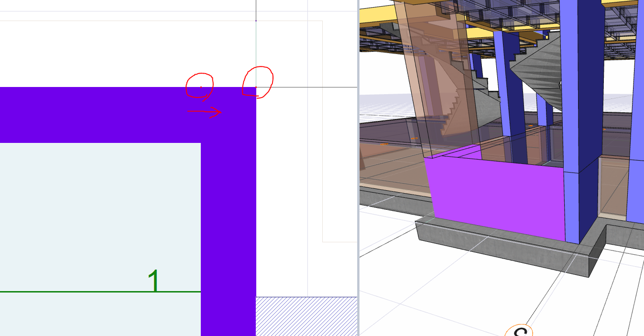
Task: Click the left red-circled node on wall edge
Action: [201, 87]
